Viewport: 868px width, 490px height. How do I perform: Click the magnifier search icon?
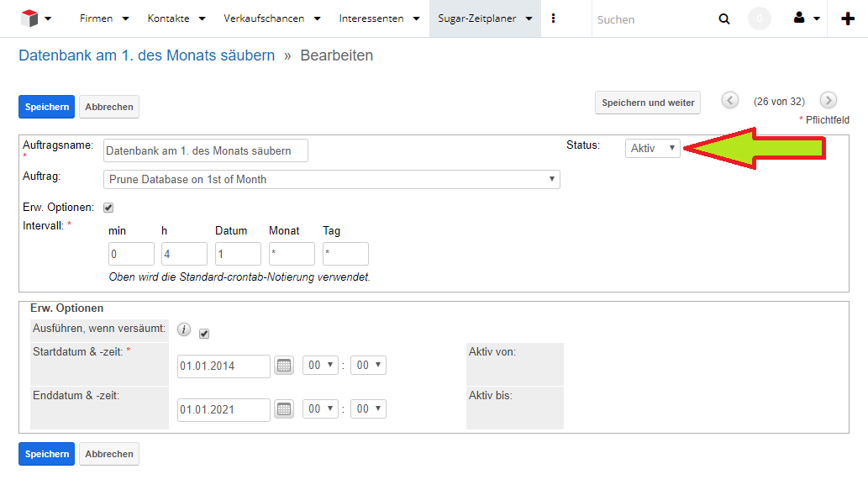pos(724,19)
